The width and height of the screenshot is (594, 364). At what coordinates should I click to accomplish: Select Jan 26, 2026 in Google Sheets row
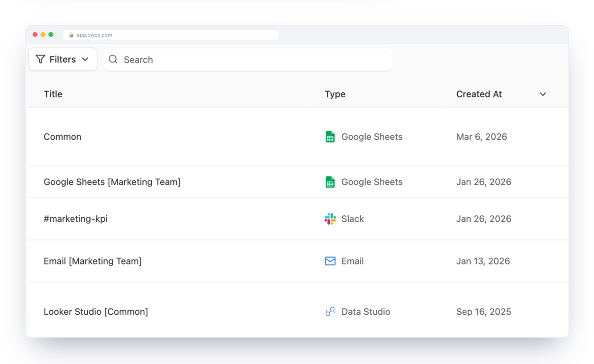[484, 182]
